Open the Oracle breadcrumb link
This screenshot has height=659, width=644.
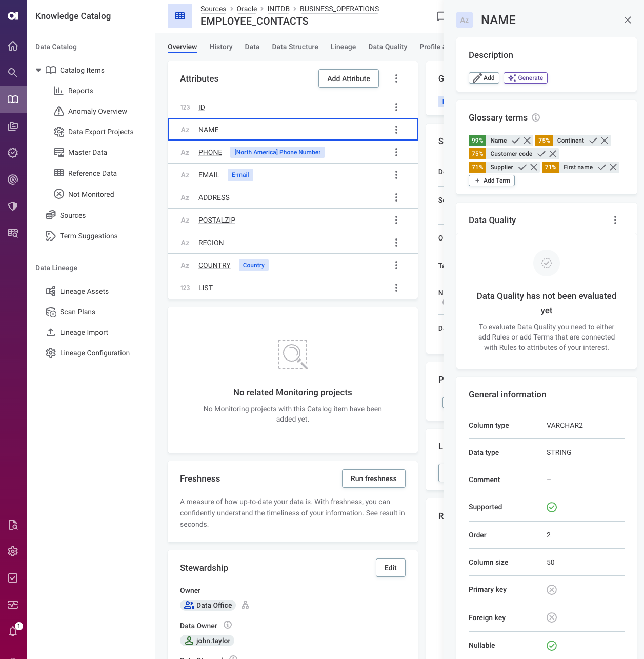247,9
